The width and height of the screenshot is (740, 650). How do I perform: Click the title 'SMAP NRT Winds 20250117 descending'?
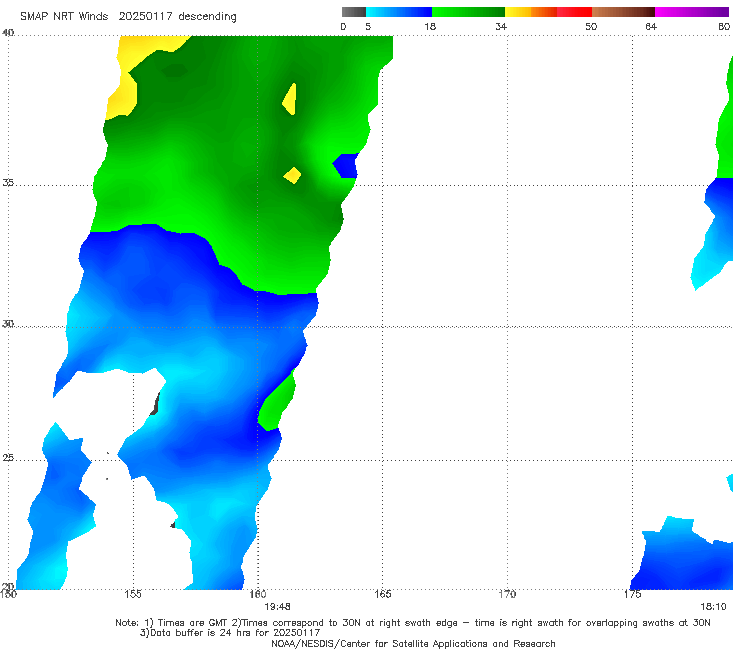coord(128,16)
